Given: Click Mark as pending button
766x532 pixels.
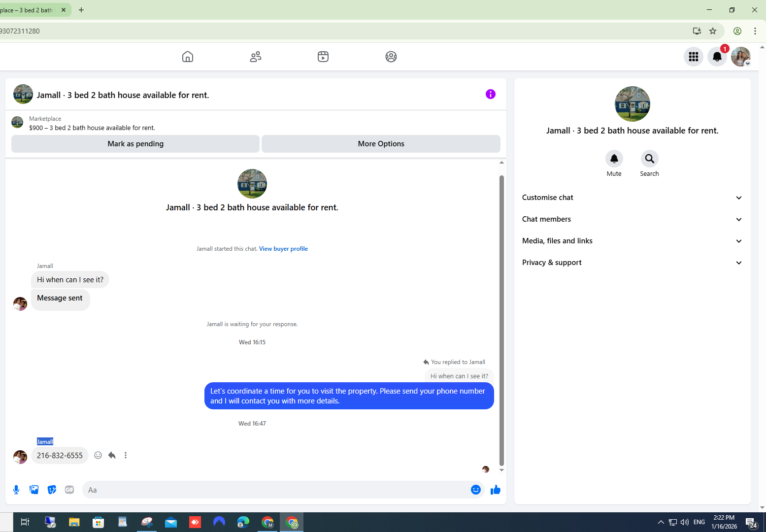Looking at the screenshot, I should 135,144.
